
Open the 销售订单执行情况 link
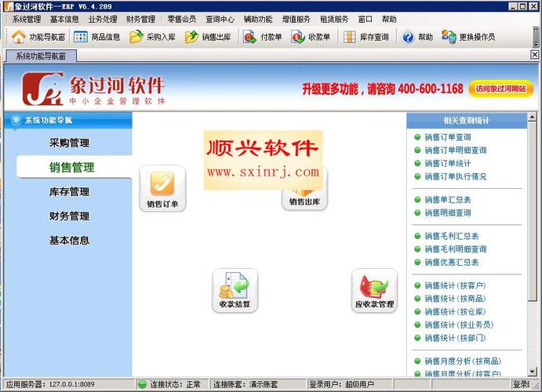[x=456, y=176]
